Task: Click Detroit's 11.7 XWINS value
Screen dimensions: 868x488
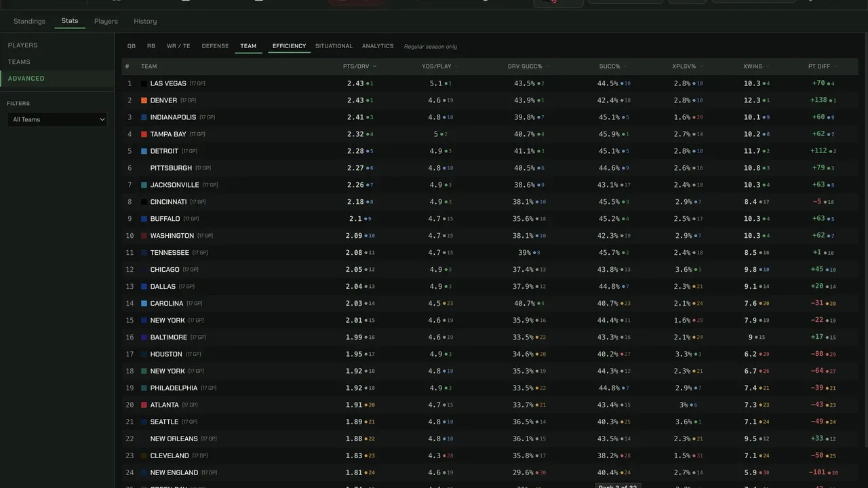Action: (752, 151)
